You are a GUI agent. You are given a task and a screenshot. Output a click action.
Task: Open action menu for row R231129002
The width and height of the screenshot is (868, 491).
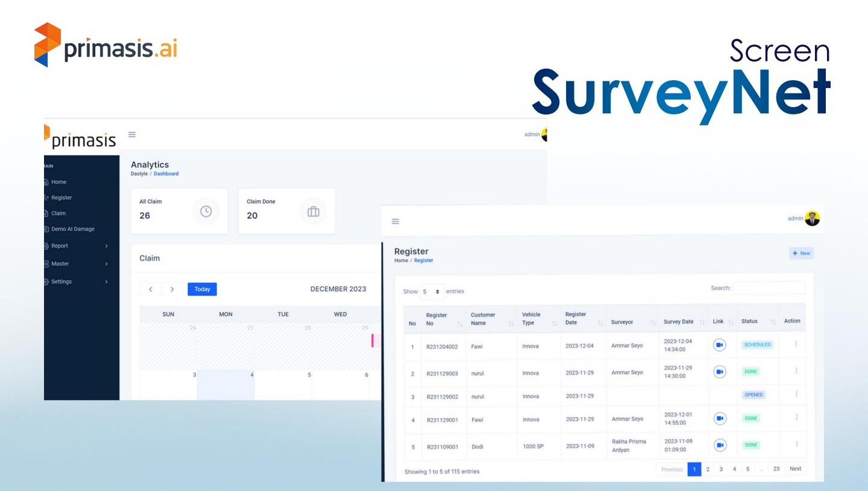796,395
